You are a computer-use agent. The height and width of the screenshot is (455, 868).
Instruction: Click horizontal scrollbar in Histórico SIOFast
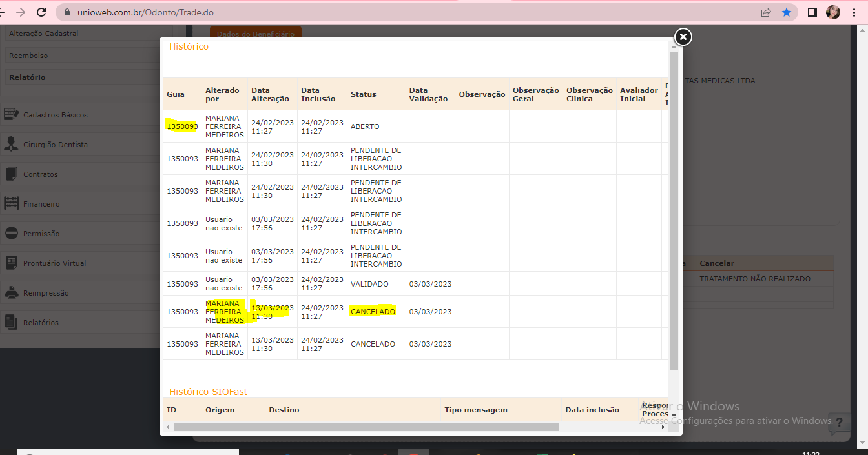(366, 427)
